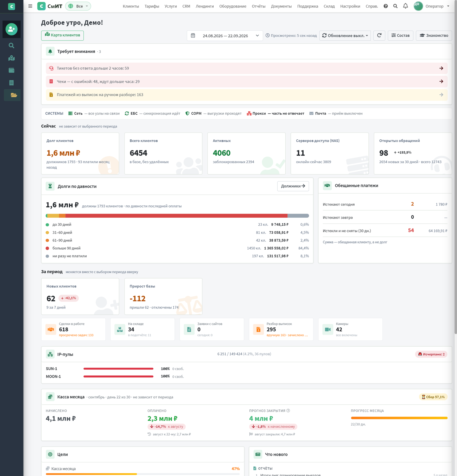The width and height of the screenshot is (457, 476).
Task: Open the tickets without answer alert arrow
Action: (x=441, y=68)
